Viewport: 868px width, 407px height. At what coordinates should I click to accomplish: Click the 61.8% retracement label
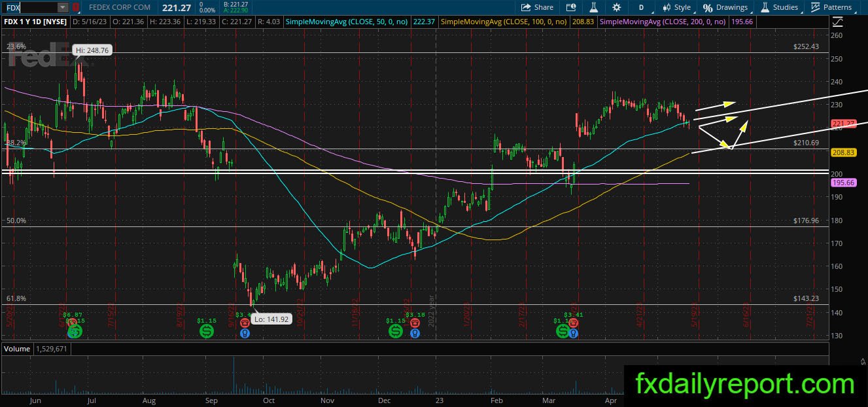16,298
